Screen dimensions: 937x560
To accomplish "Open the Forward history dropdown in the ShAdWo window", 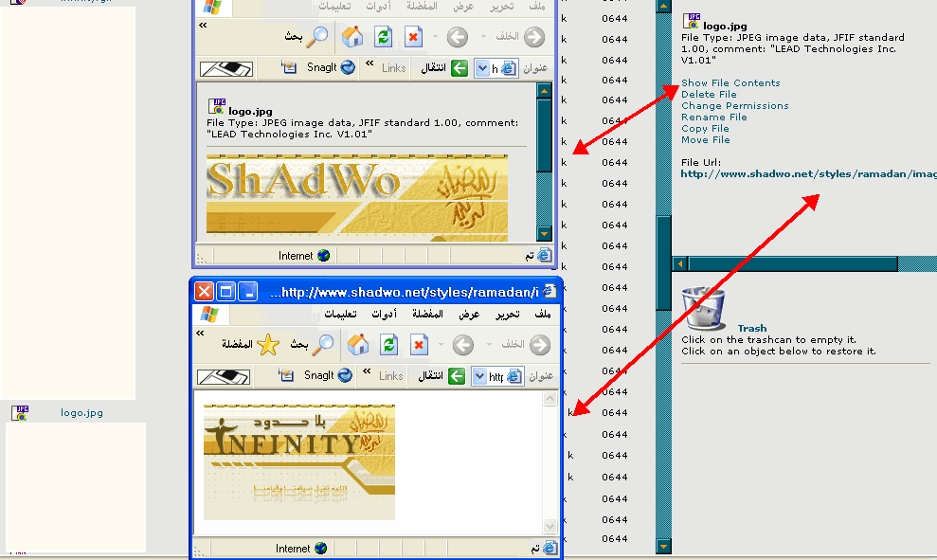I will [x=483, y=37].
